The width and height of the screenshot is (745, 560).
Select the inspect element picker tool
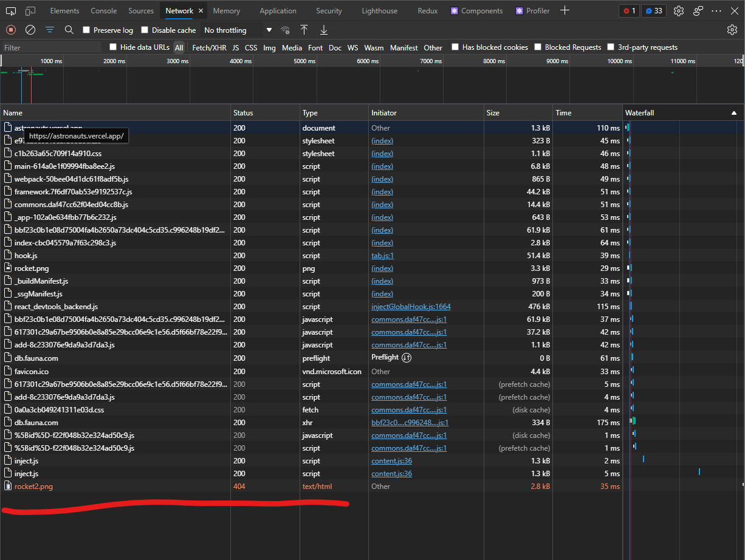(x=12, y=11)
